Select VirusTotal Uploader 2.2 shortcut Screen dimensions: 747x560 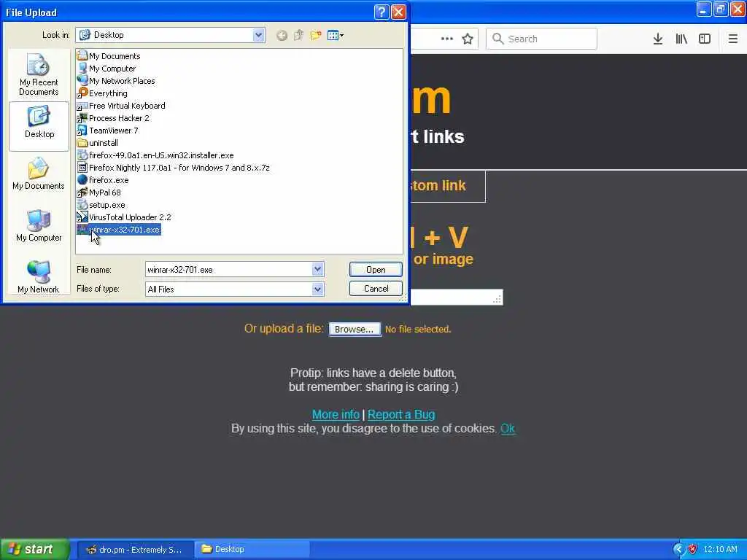pyautogui.click(x=124, y=217)
